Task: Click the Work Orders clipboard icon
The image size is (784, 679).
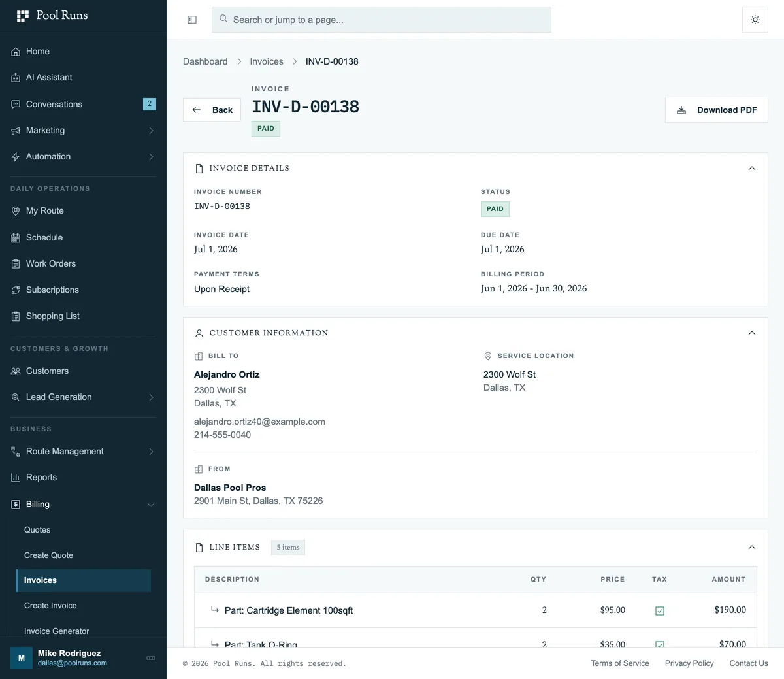Action: (x=16, y=264)
